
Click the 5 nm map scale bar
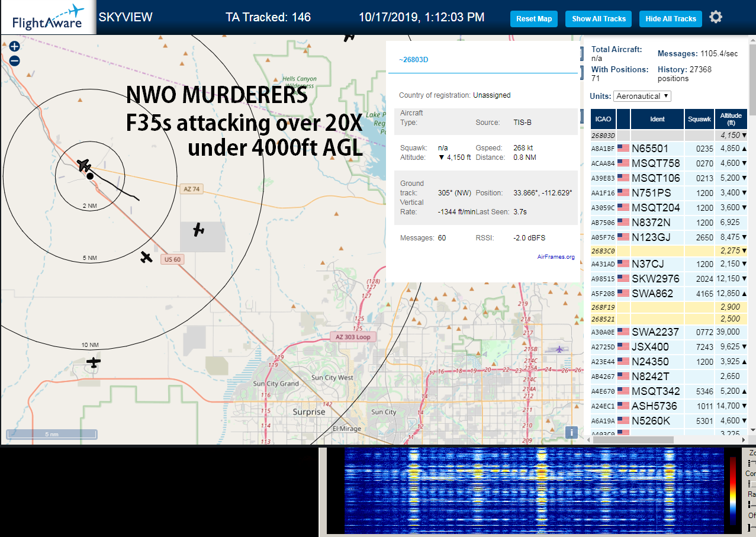click(52, 434)
